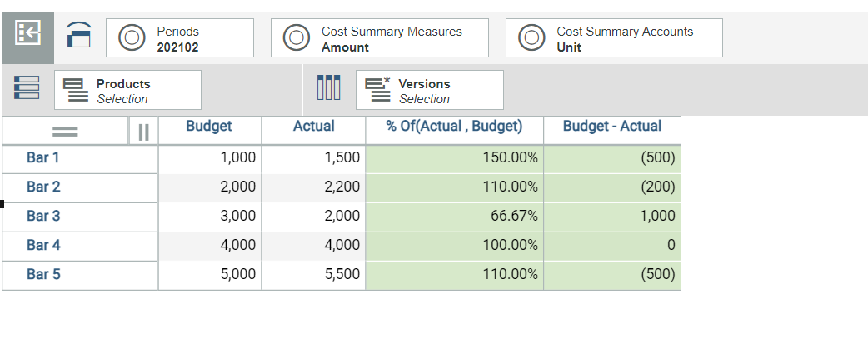Click the columns axis icon beside Versions

click(x=329, y=88)
